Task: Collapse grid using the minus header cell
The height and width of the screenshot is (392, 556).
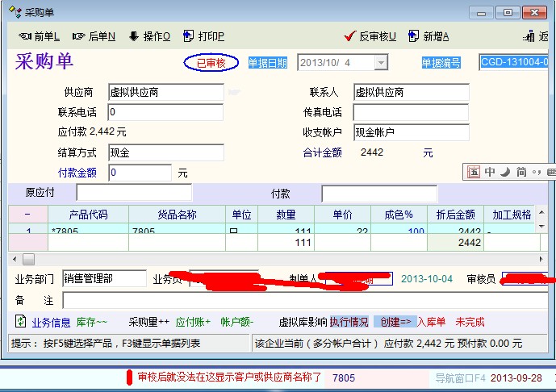Action: click(x=27, y=215)
